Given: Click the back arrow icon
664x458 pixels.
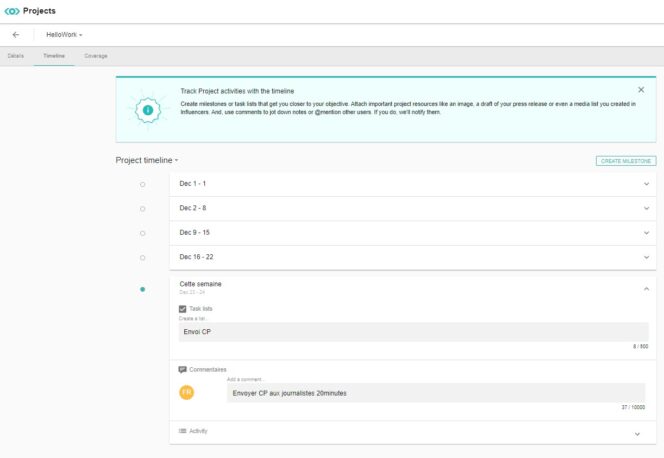Looking at the screenshot, I should [x=16, y=34].
